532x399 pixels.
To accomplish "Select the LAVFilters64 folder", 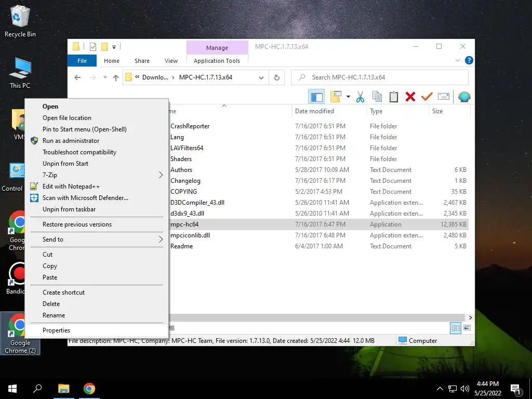I will (x=187, y=148).
